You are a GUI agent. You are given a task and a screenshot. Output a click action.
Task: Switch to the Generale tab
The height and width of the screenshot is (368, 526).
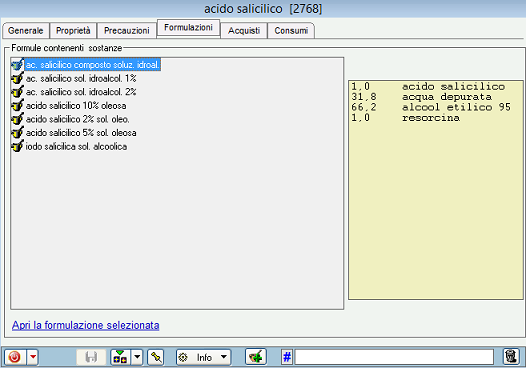(26, 31)
